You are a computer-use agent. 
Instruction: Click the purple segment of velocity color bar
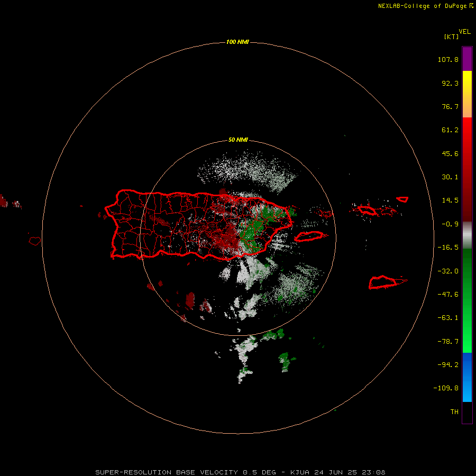(467, 59)
